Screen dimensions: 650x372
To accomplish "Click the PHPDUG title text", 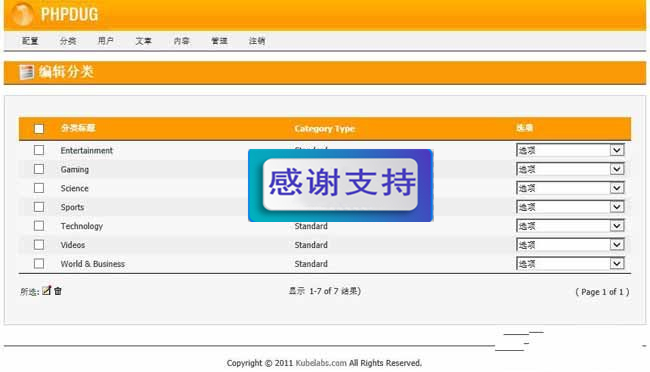I will pos(69,14).
